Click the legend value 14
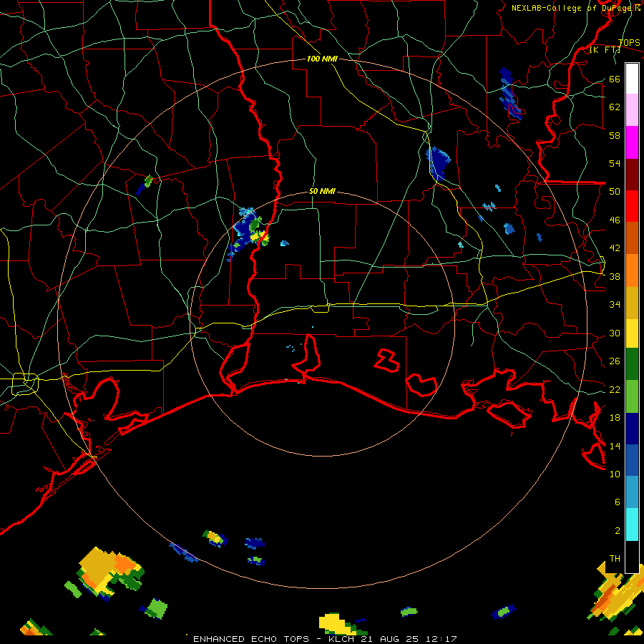The height and width of the screenshot is (644, 644). pyautogui.click(x=615, y=446)
